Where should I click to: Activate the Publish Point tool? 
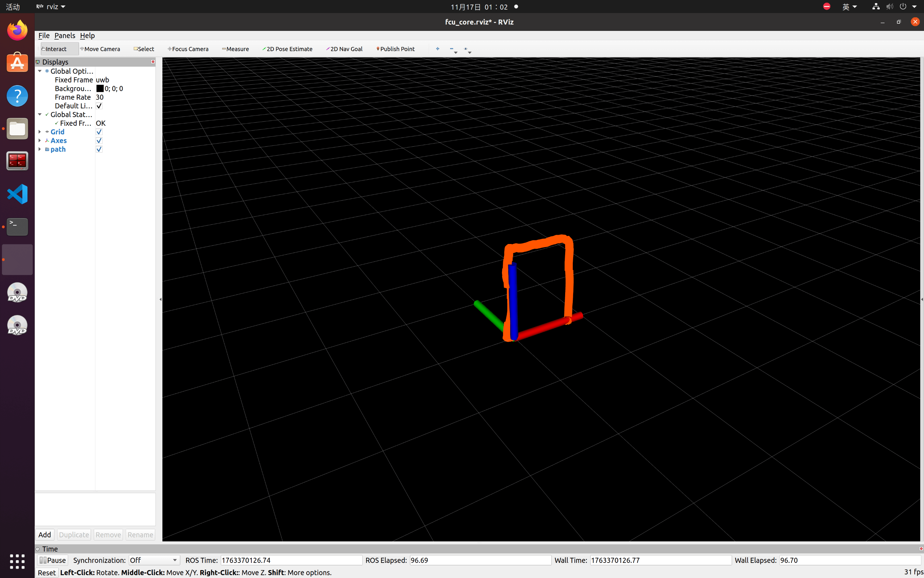(396, 49)
